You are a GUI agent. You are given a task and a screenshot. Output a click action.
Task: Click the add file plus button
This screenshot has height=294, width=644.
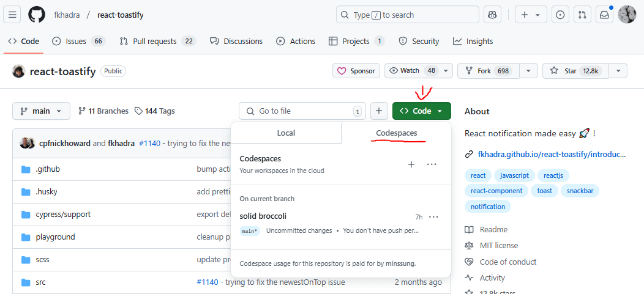pos(379,111)
